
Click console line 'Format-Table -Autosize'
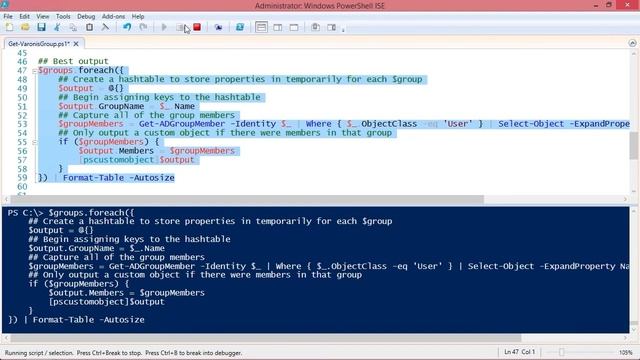click(89, 320)
